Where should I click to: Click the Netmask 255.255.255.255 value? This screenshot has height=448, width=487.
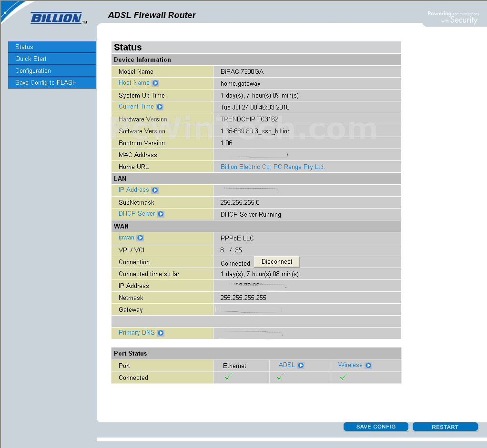coord(243,298)
